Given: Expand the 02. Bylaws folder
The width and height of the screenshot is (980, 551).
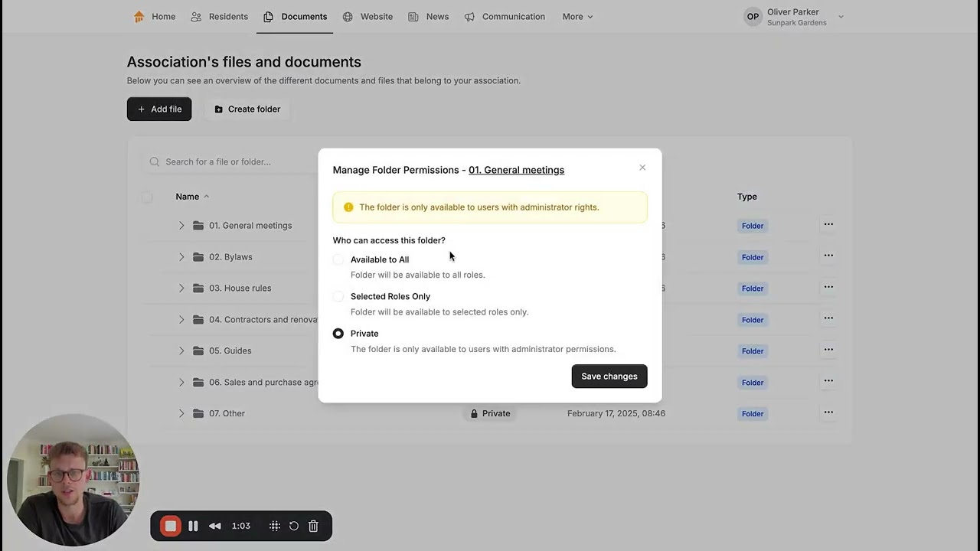Looking at the screenshot, I should point(181,257).
